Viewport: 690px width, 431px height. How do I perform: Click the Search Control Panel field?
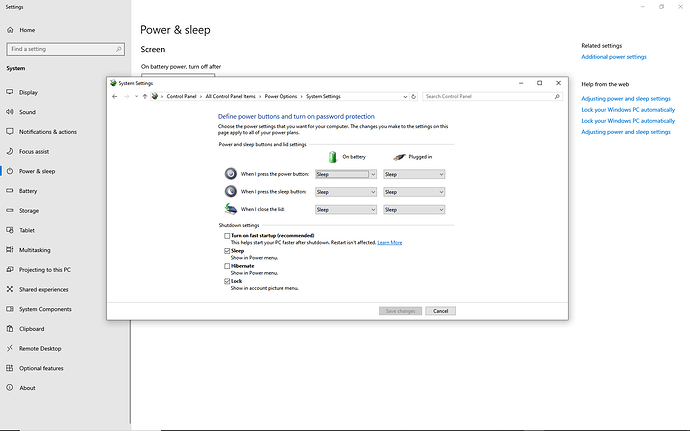point(492,96)
